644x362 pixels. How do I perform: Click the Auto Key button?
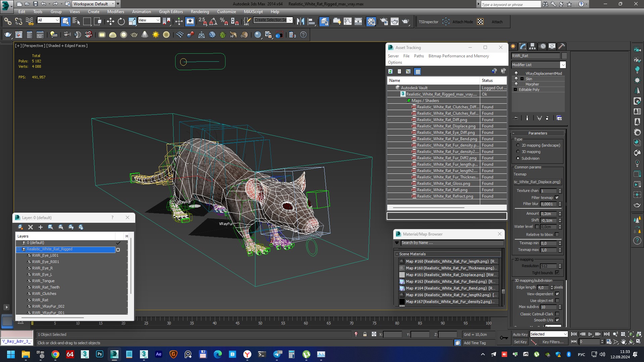click(520, 334)
